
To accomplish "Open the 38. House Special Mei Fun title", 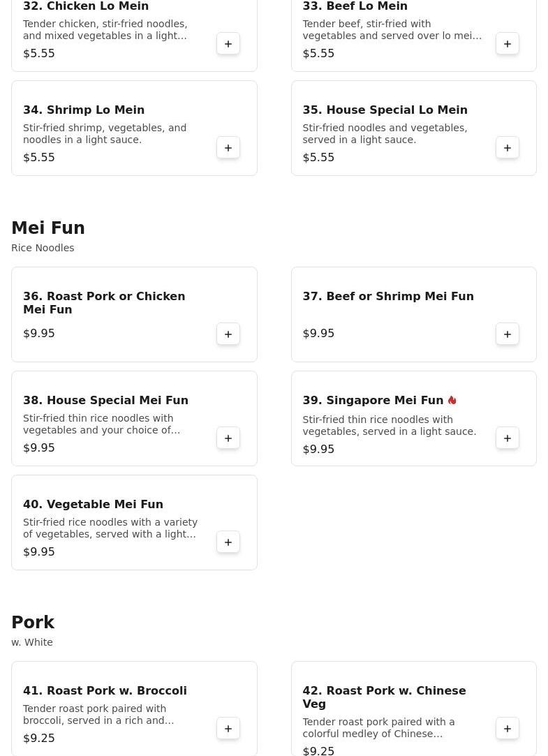I will pos(105,401).
